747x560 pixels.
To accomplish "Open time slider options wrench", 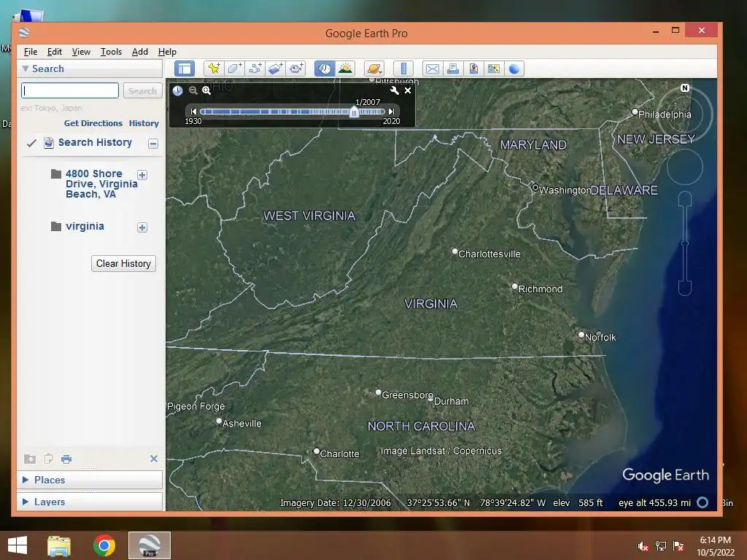I will coord(395,90).
